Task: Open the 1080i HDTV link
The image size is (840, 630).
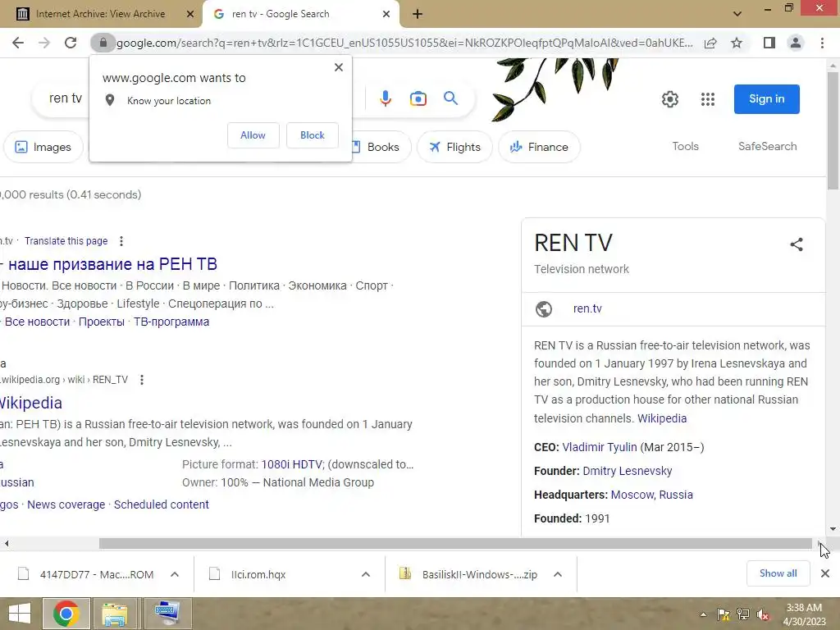Action: click(292, 464)
